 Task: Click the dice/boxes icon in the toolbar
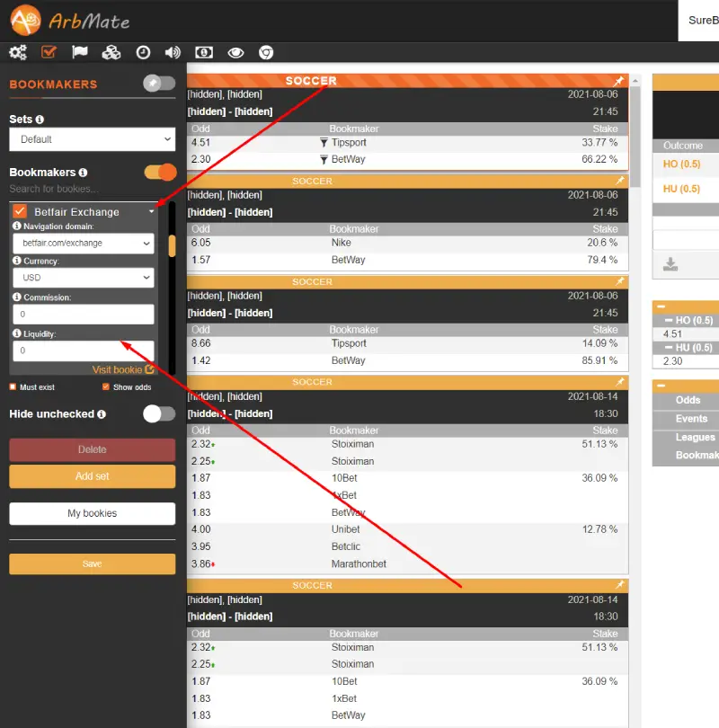(111, 52)
